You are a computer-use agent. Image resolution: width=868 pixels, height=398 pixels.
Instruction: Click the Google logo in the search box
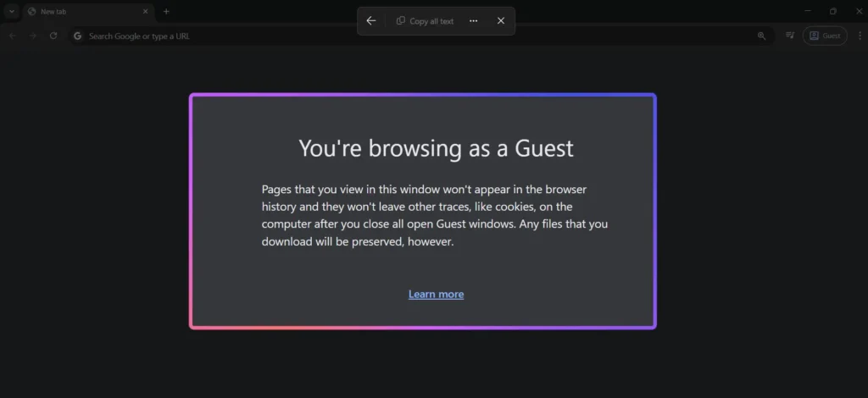tap(78, 36)
